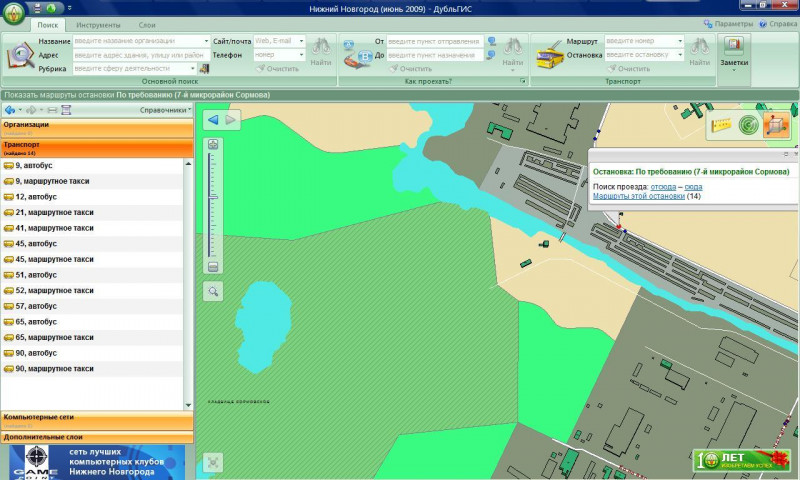This screenshot has width=800, height=480.
Task: Expand the Телефон number dropdown arrow
Action: 301,55
